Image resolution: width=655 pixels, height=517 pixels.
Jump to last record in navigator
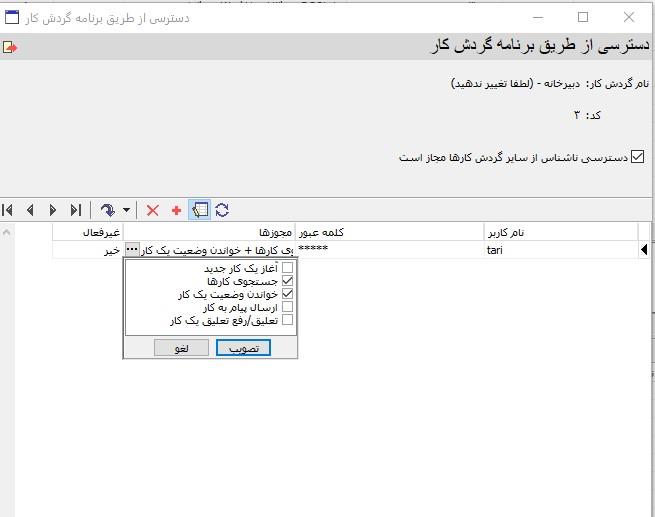coord(76,210)
